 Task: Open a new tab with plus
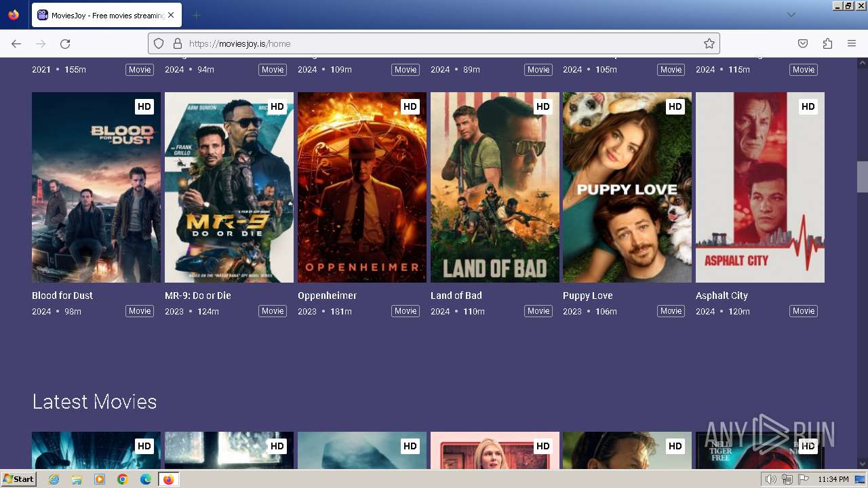[196, 15]
